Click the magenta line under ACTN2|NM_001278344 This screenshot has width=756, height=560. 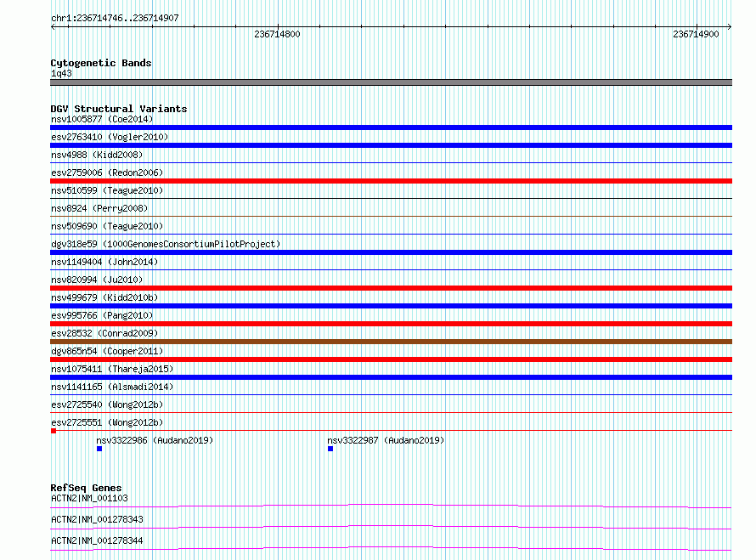tap(391, 548)
